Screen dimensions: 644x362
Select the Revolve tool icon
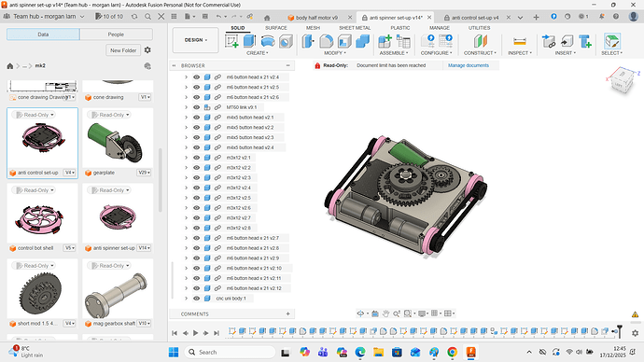coord(268,41)
